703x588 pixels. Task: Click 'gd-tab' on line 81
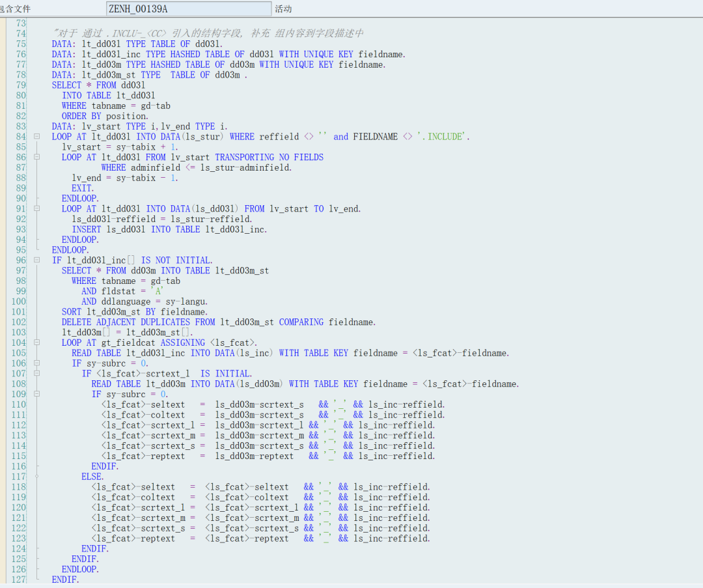[156, 106]
